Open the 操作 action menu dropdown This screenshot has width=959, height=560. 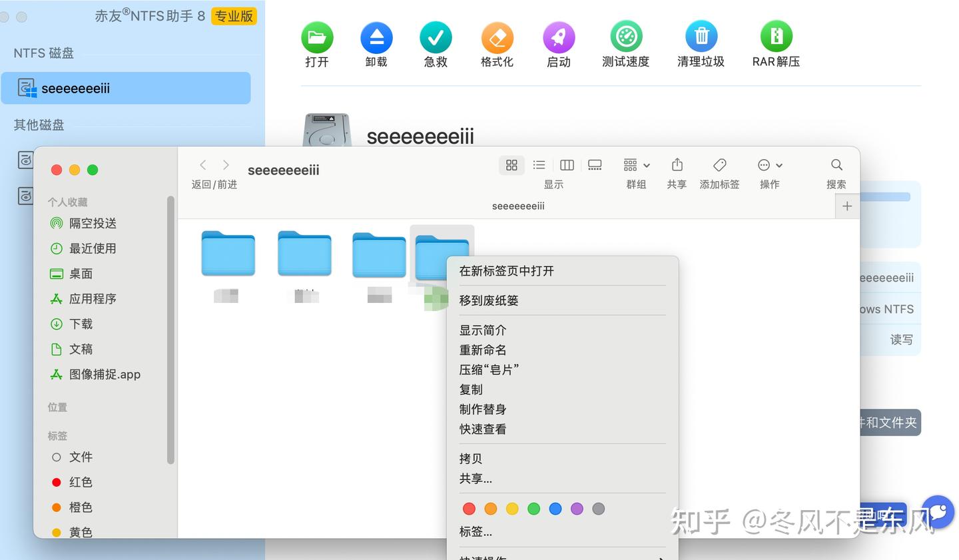pos(770,165)
